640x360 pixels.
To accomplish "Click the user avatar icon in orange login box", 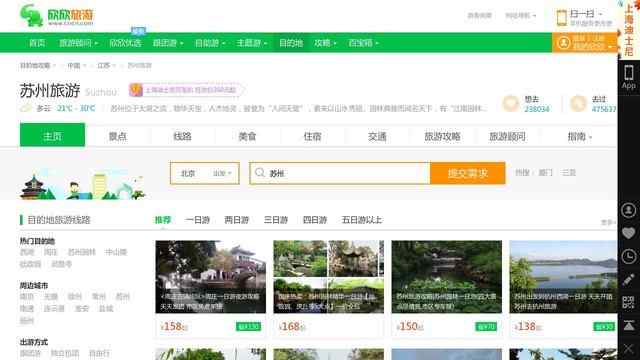I will click(x=564, y=42).
